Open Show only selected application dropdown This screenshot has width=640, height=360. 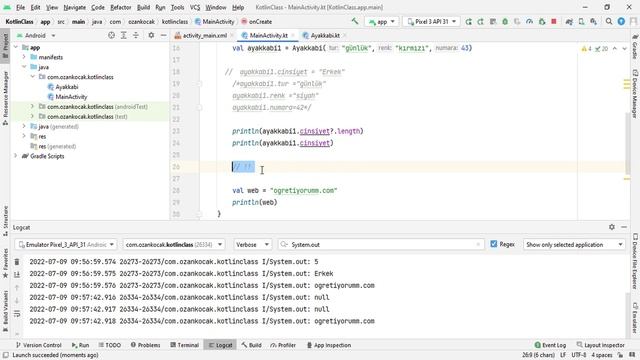574,244
